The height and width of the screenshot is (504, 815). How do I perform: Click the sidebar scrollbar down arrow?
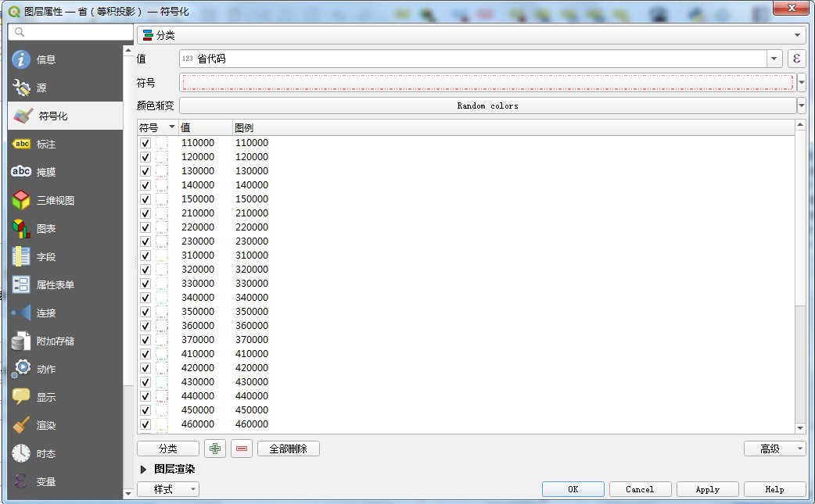(x=128, y=493)
